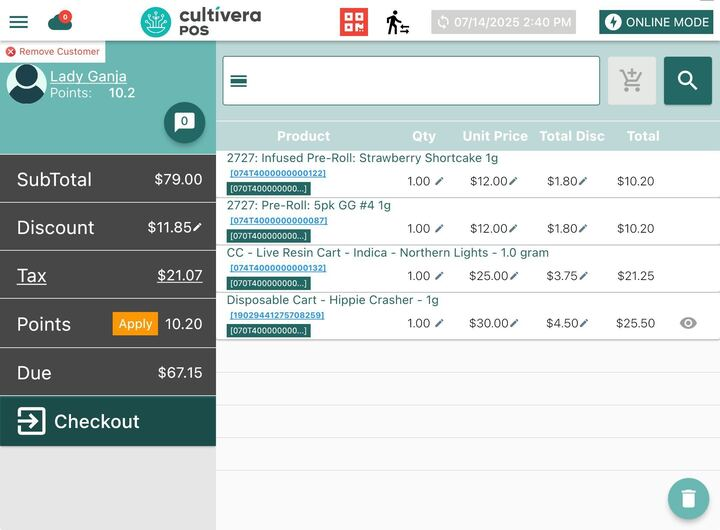The image size is (720, 530).
Task: Edit discount for 5pk GG #4
Action: pos(583,228)
